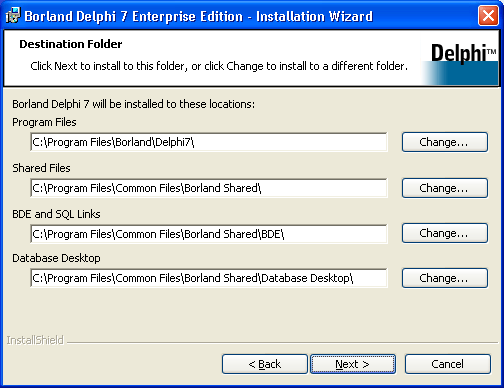504x388 pixels.
Task: Focus the Shared Files folder path field
Action: (209, 188)
